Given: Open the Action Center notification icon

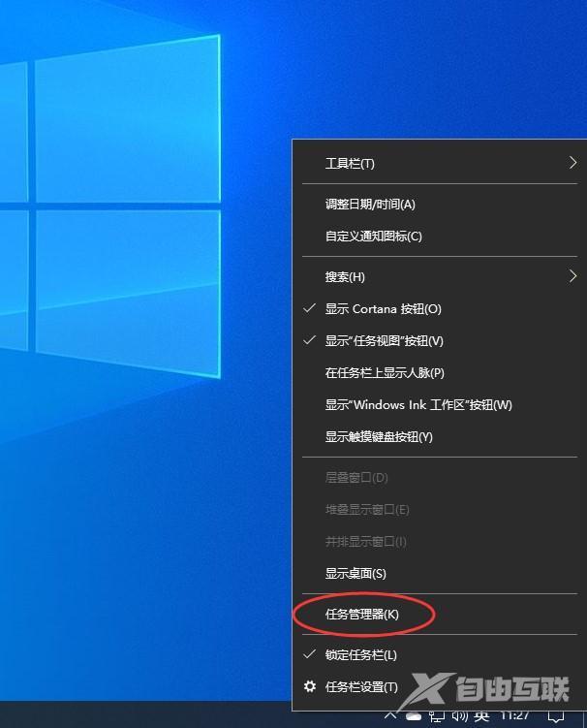Looking at the screenshot, I should coord(556,717).
